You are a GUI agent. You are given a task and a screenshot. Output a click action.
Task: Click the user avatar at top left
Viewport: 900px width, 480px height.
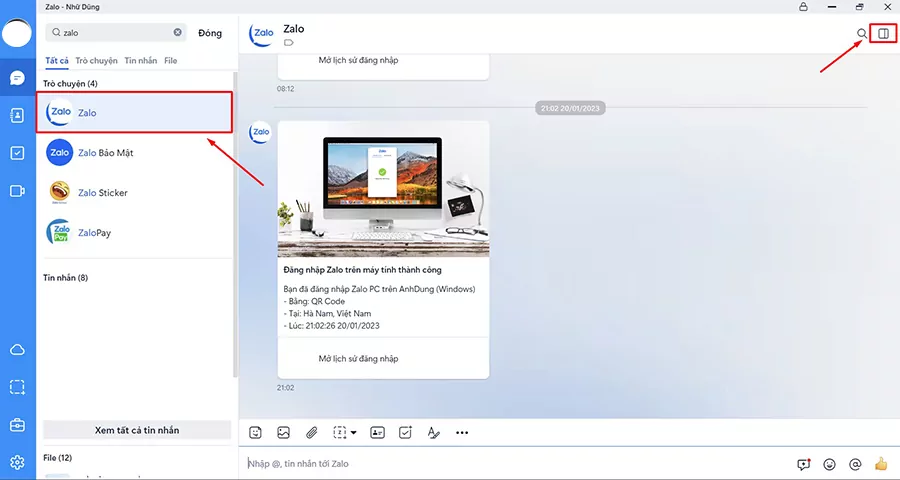[17, 33]
